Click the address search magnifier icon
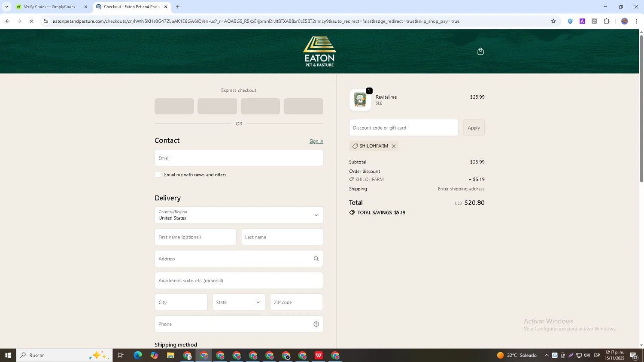Screen dimensions: 644x362 316,259
